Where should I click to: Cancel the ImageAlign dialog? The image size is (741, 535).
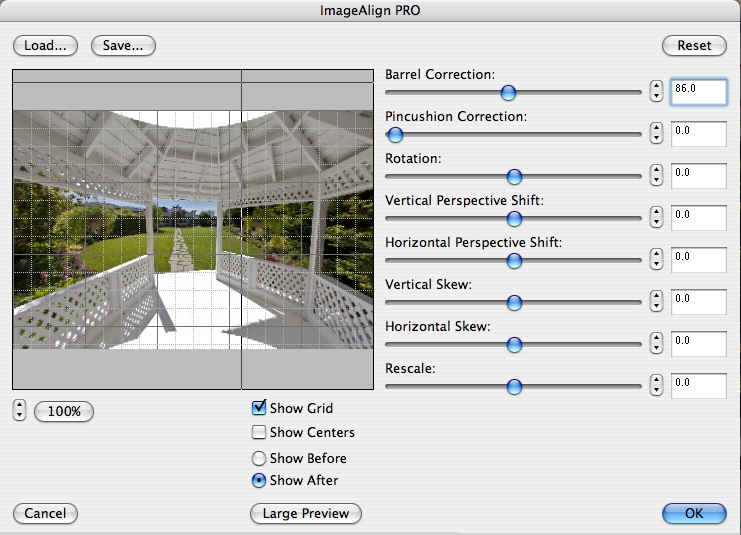(45, 514)
